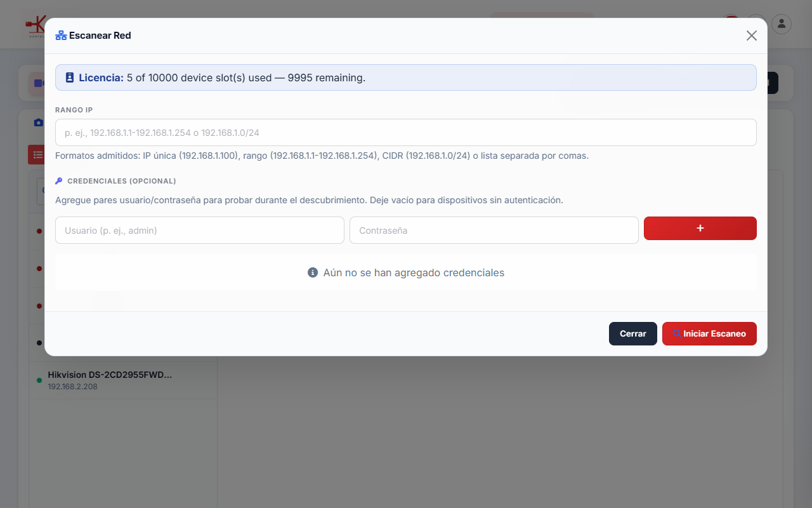The image size is (812, 508).
Task: Add credential pair with the plus button
Action: (x=700, y=228)
